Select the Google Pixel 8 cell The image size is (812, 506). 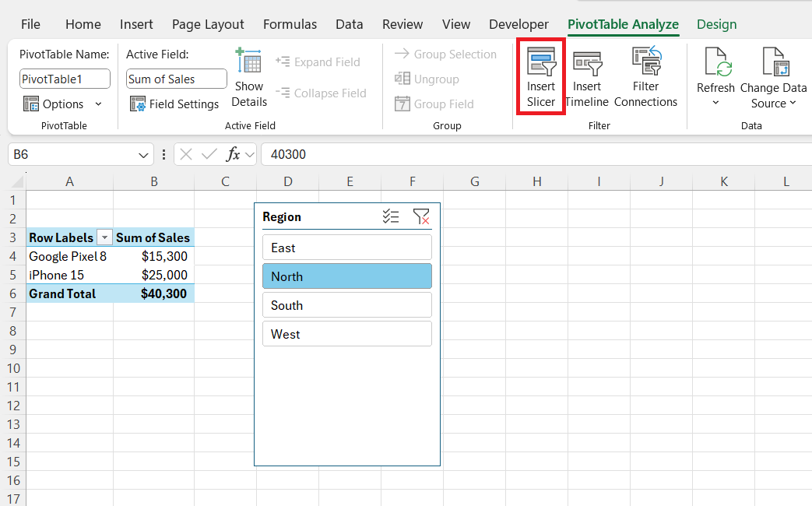pos(69,256)
